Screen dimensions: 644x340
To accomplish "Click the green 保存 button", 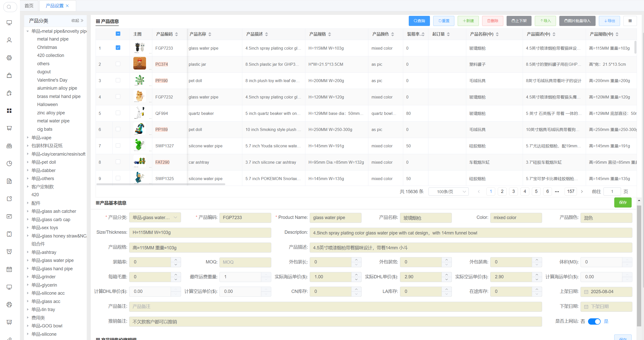I will click(x=623, y=202).
